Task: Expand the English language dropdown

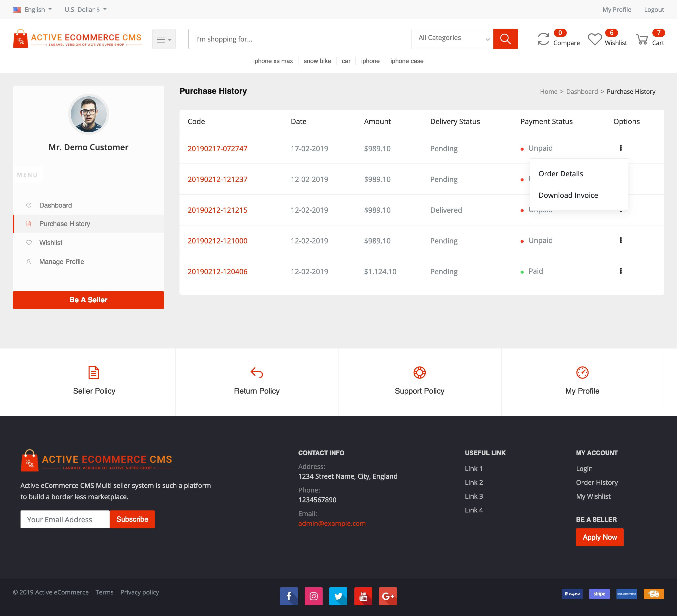Action: [x=38, y=9]
